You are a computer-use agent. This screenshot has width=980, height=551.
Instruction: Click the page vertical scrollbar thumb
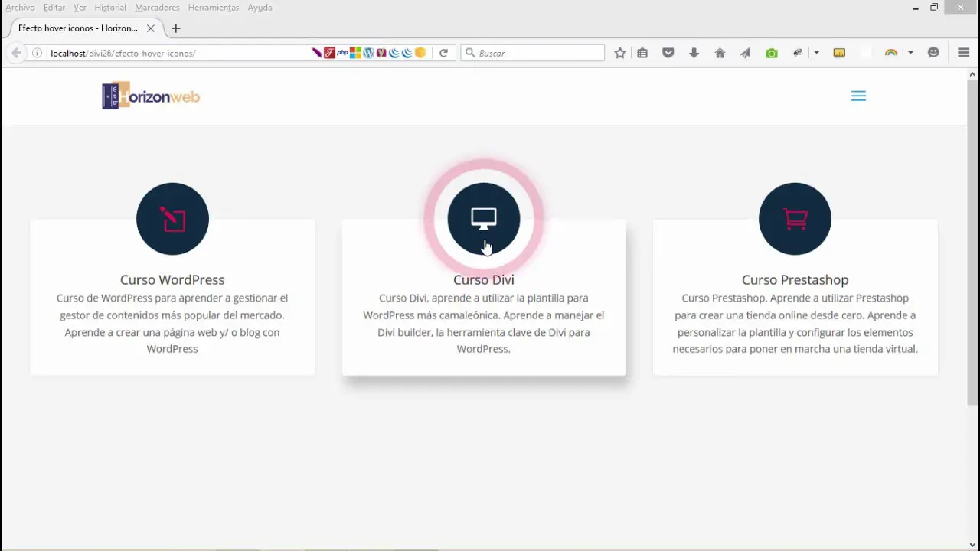(973, 244)
